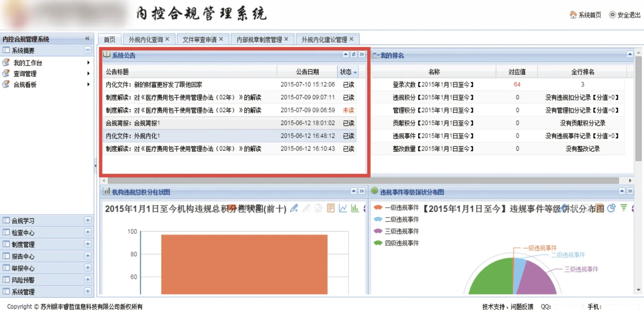Viewport: 644px width, 314px height.
Task: Select the bar chart type icon
Action: [x=355, y=208]
